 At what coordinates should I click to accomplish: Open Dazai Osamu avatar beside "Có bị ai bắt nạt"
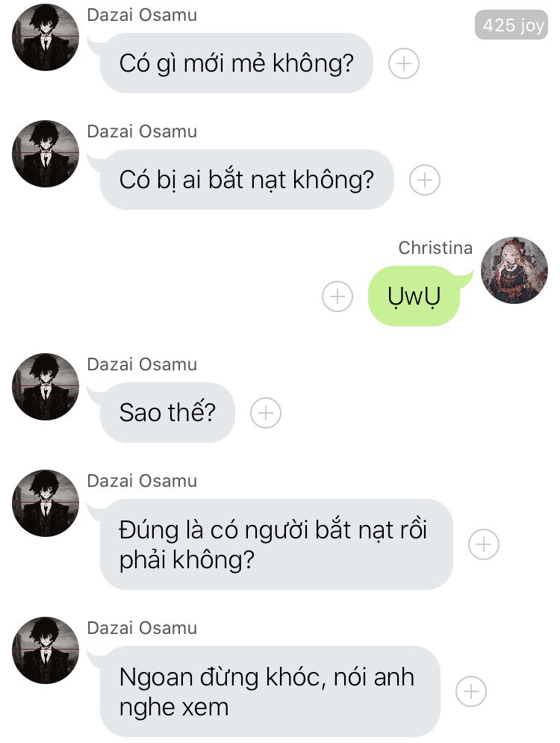coord(46,154)
